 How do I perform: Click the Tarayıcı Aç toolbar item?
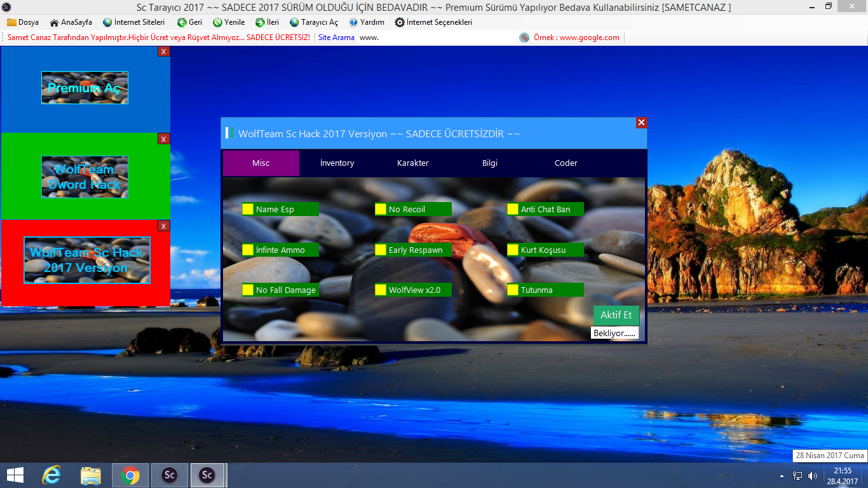tap(314, 22)
